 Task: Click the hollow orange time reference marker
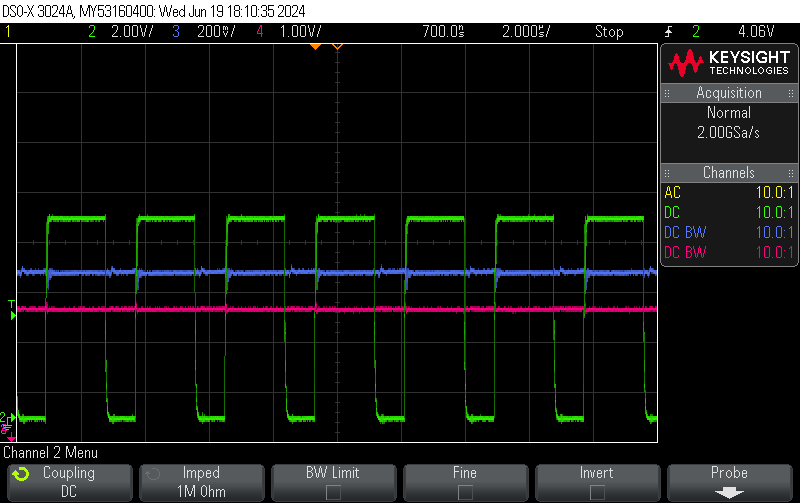click(x=337, y=47)
